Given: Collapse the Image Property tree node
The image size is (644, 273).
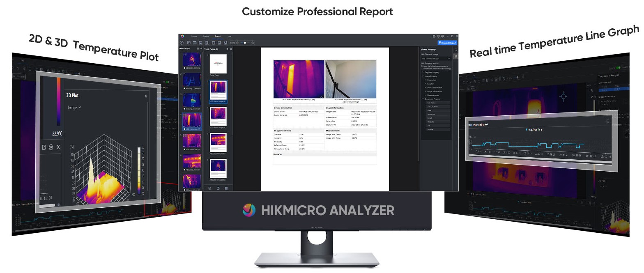Looking at the screenshot, I should tap(423, 76).
